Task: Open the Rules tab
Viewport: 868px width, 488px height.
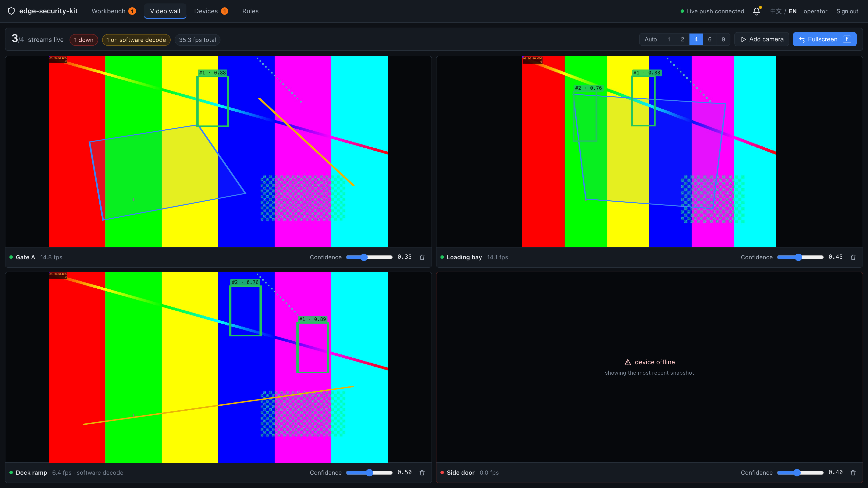Action: [x=250, y=11]
